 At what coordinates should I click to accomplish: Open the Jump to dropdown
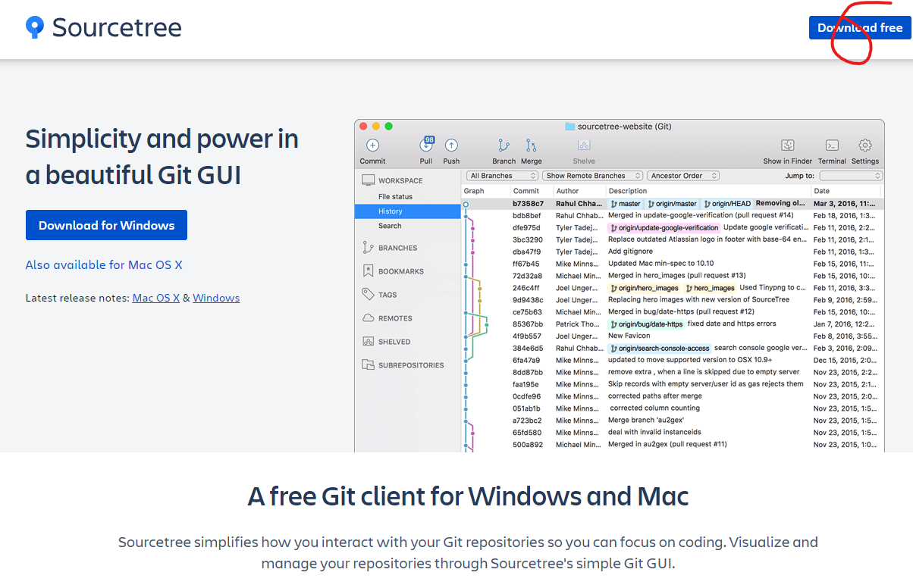coord(851,176)
